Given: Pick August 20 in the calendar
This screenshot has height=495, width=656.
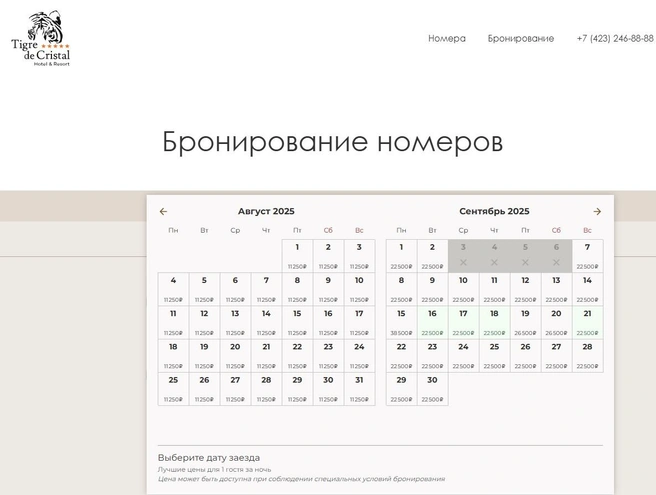Looking at the screenshot, I should click(236, 356).
